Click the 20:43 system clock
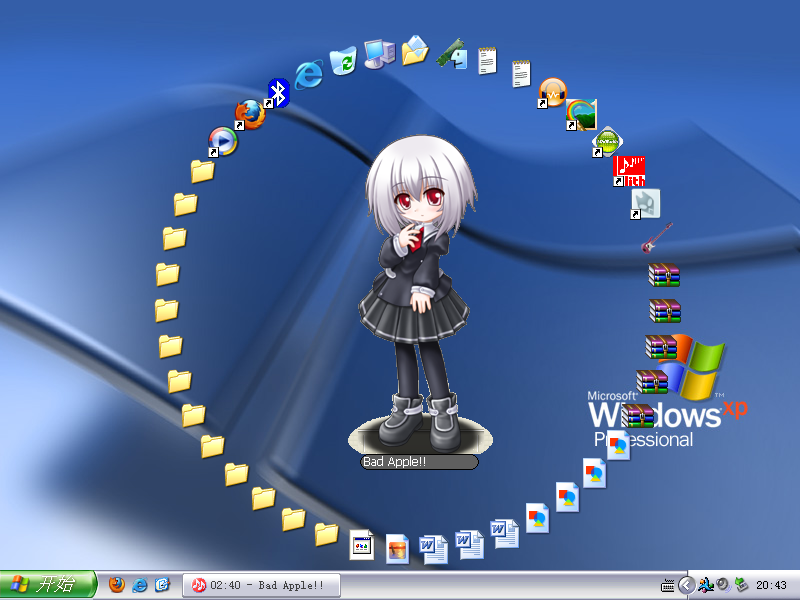800x600 pixels. click(x=771, y=585)
